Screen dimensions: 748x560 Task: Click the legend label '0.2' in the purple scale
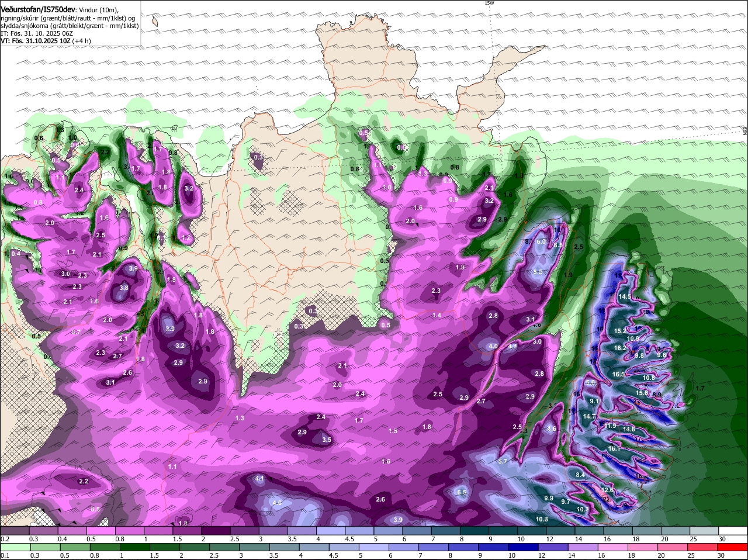[5, 539]
